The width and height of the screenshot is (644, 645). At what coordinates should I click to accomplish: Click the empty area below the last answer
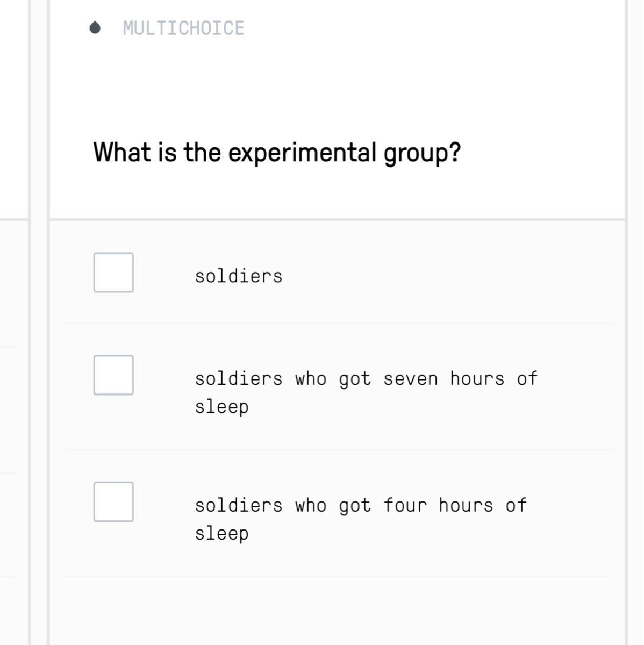pyautogui.click(x=337, y=610)
